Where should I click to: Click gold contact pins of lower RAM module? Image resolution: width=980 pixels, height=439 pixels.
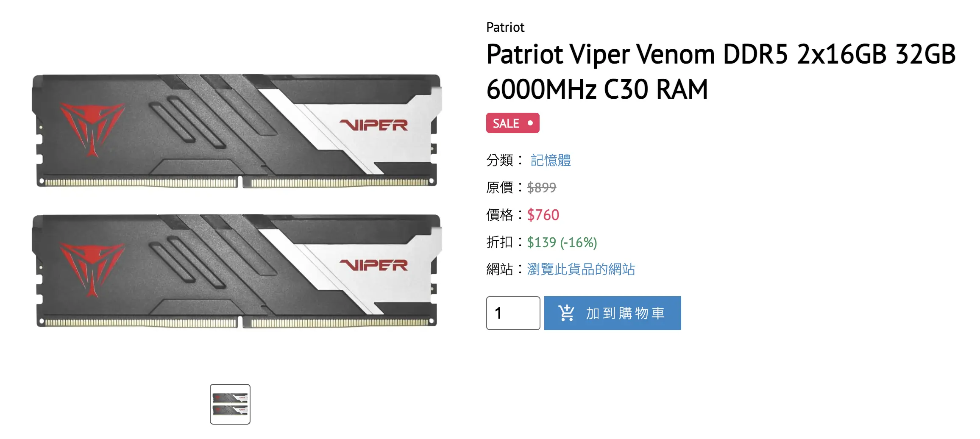tap(237, 323)
